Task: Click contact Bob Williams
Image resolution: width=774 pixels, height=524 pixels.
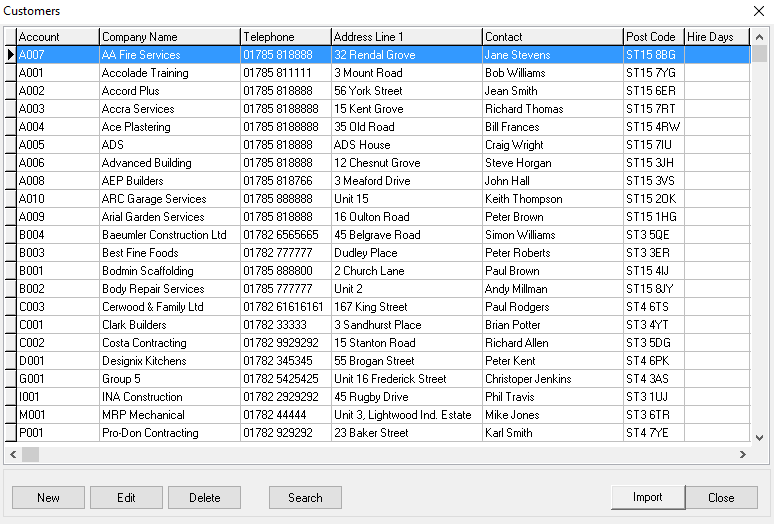Action: tap(553, 73)
